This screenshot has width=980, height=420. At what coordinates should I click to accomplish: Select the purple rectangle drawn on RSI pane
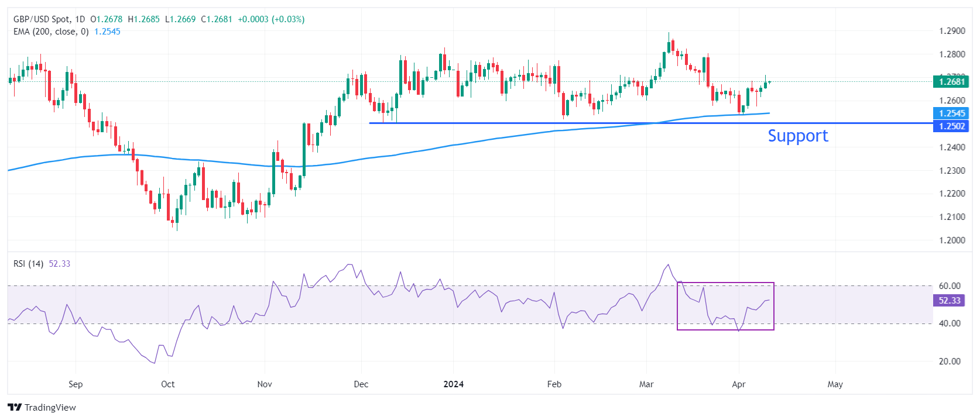725,283
